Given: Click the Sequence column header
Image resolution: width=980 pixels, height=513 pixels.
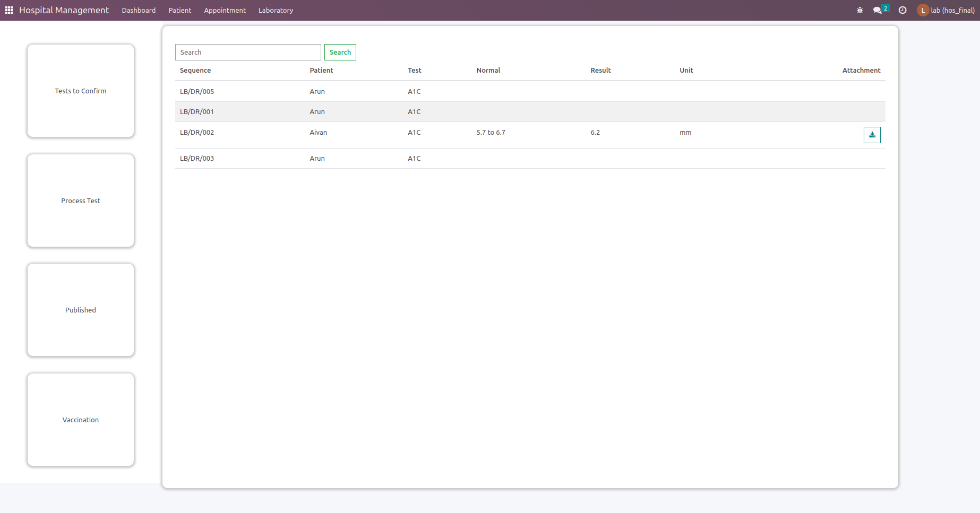Looking at the screenshot, I should click(x=195, y=70).
